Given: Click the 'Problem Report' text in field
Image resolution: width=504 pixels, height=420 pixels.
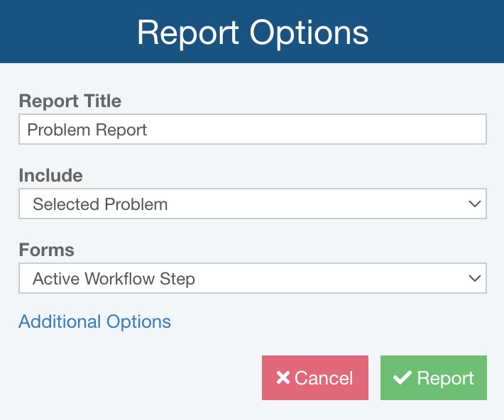Looking at the screenshot, I should [x=87, y=130].
